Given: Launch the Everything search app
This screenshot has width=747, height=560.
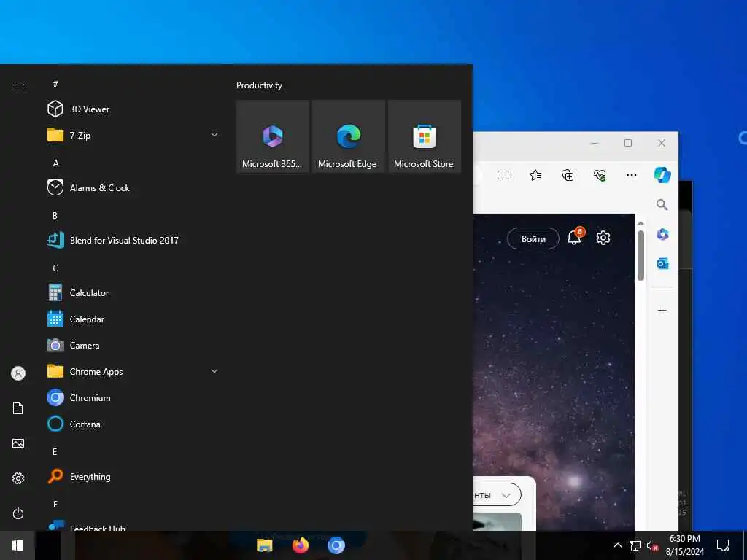Looking at the screenshot, I should coord(133,477).
